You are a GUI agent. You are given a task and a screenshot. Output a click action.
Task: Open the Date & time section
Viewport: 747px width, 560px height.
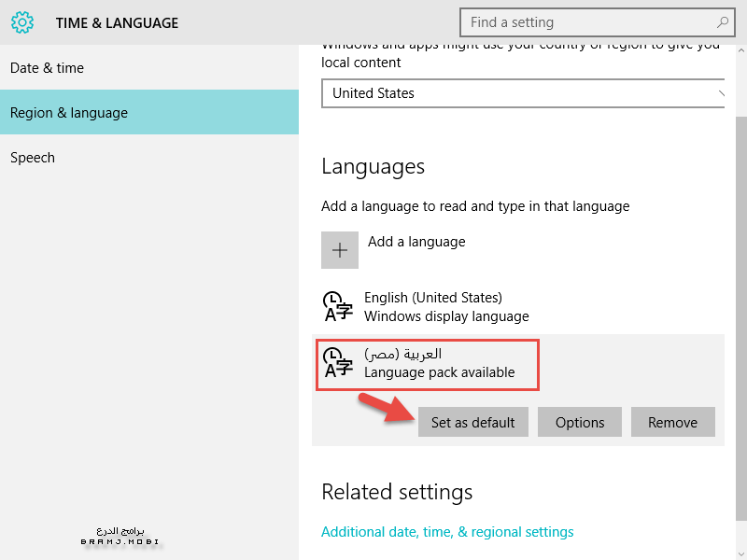(47, 68)
